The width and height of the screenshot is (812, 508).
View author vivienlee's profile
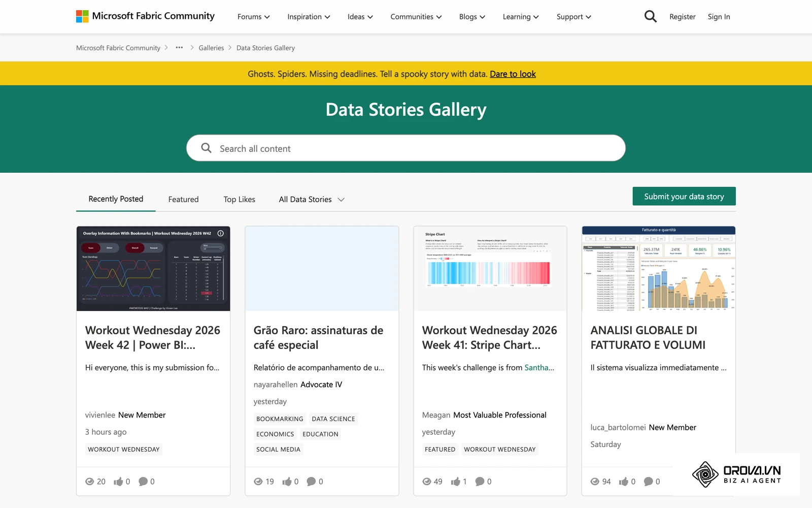(x=100, y=415)
